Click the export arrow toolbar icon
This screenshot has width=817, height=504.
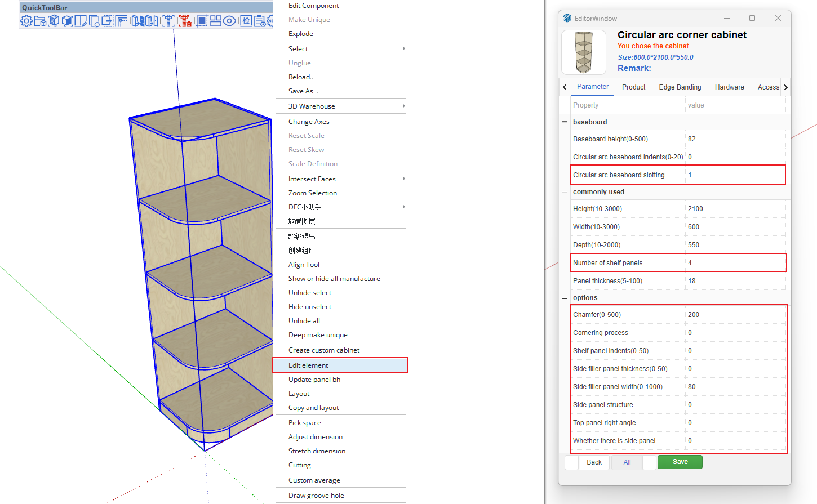click(x=107, y=21)
